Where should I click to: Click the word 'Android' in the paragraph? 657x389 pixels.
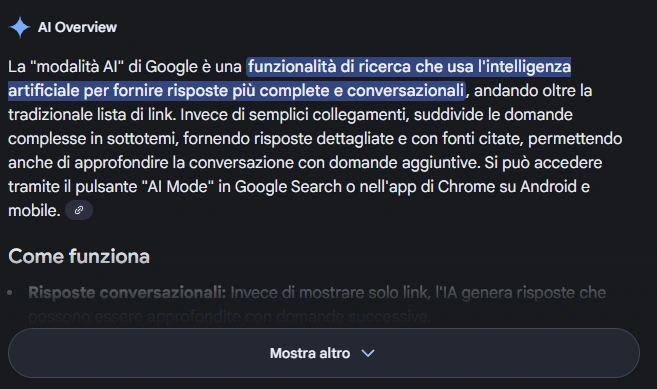pos(548,187)
